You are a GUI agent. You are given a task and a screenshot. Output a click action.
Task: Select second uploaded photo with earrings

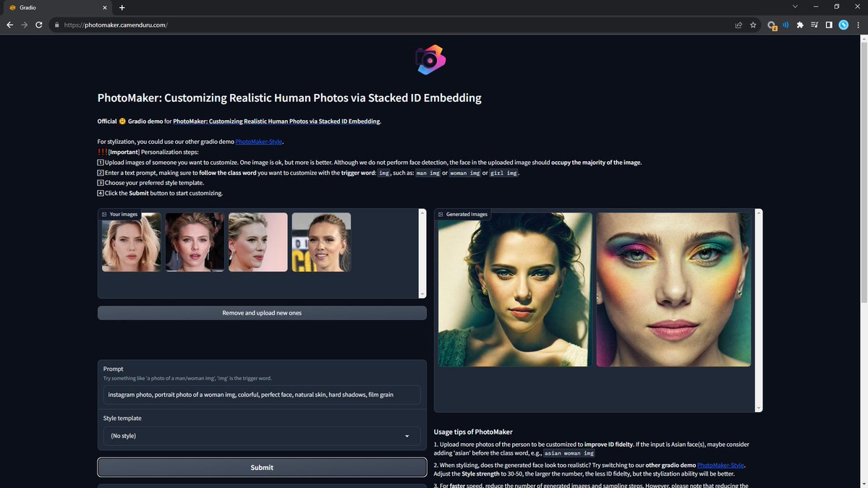point(195,242)
